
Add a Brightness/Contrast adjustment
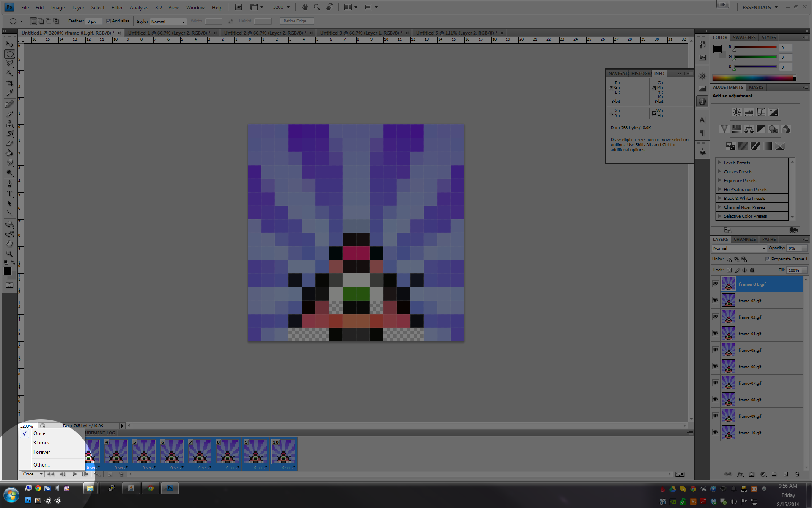(x=736, y=112)
